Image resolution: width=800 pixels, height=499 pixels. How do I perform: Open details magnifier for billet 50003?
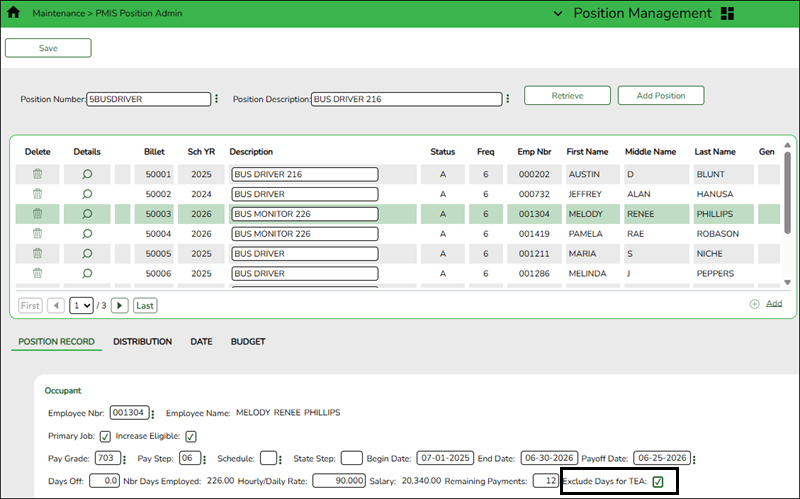[x=87, y=214]
